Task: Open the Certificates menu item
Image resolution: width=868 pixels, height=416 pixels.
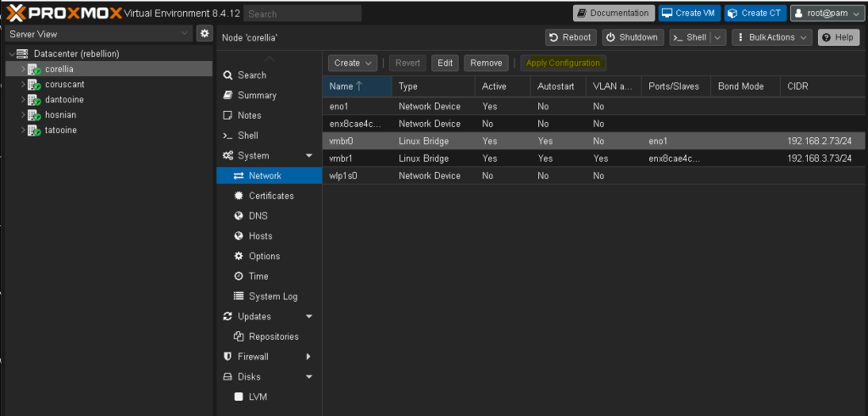Action: (269, 196)
